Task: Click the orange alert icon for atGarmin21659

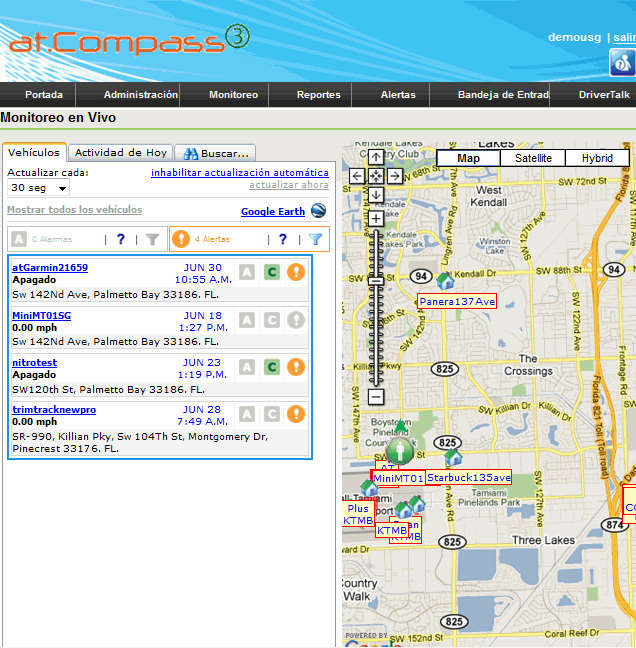Action: 296,272
